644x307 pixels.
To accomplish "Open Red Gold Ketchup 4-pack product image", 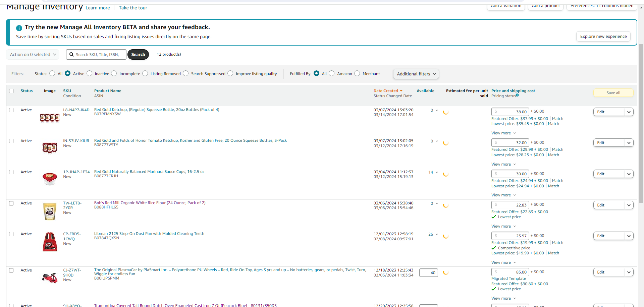I will tap(50, 117).
